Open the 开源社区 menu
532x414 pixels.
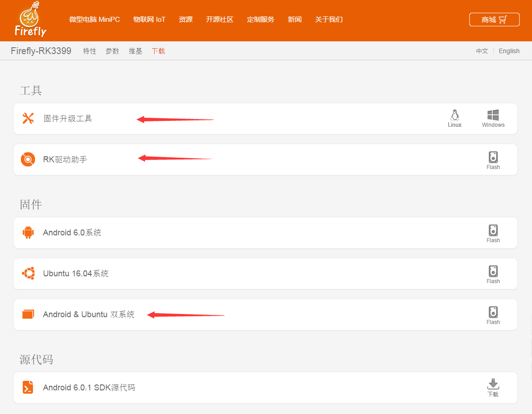coord(220,20)
